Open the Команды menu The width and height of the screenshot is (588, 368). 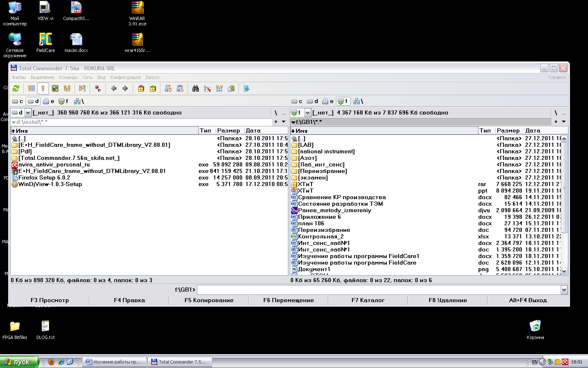coord(68,77)
